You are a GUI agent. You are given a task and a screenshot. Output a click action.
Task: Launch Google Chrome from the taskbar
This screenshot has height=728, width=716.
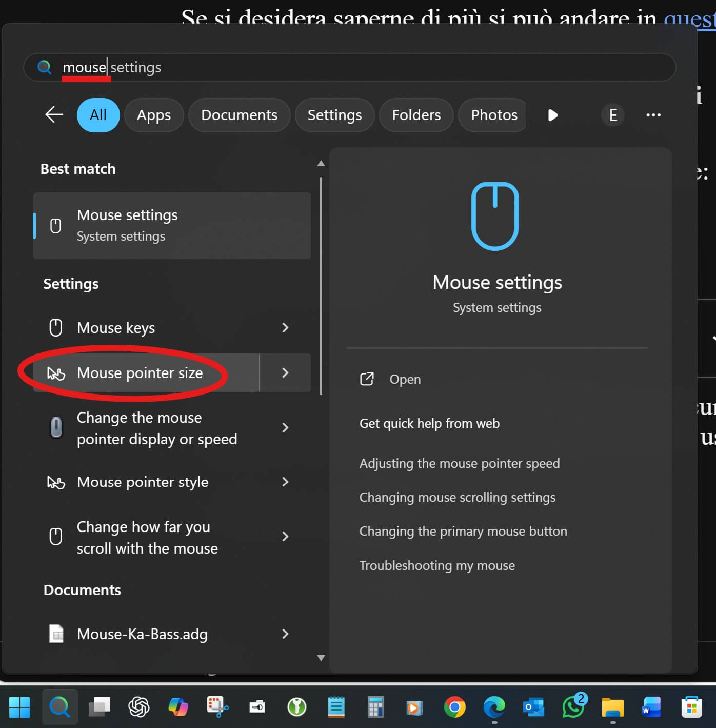tap(454, 707)
